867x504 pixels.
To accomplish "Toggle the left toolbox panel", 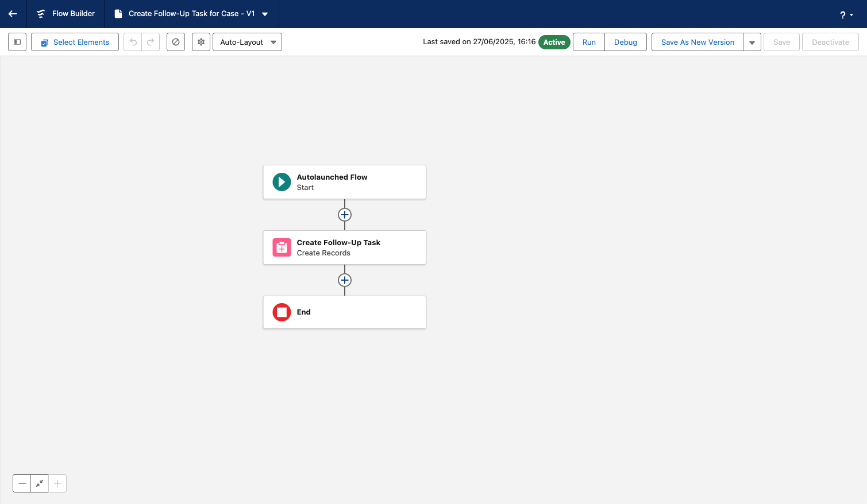I will click(17, 42).
